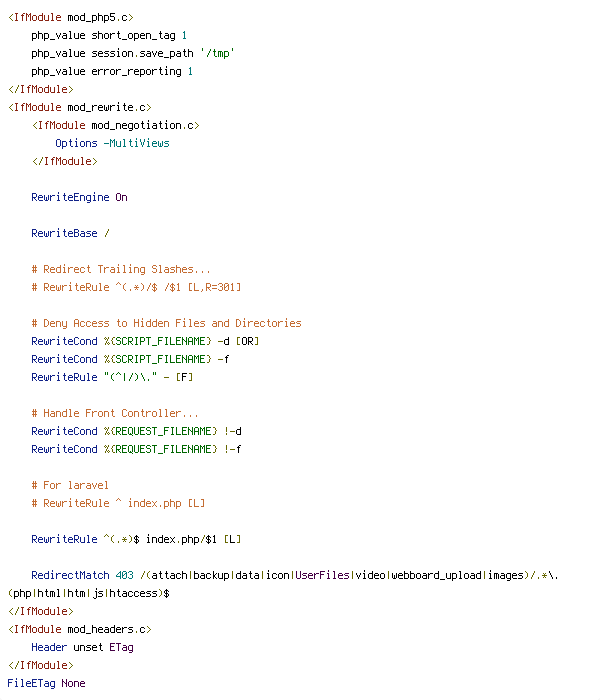Click the "php_value short_open_tag 1" line

coord(109,35)
